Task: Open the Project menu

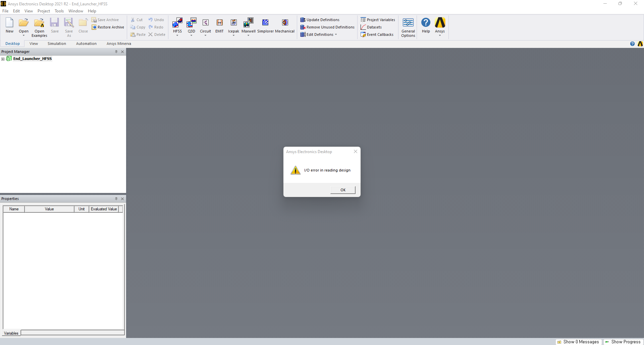Action: tap(44, 11)
